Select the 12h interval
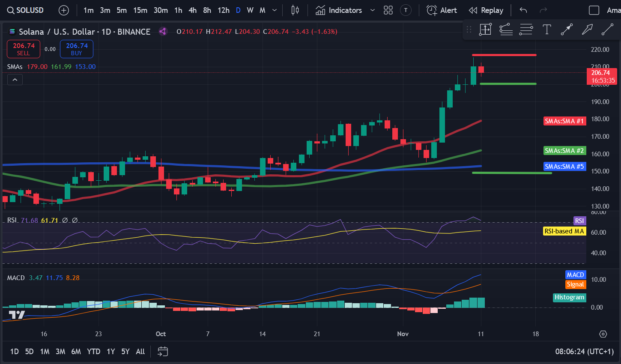Screen dimensions: 621x364 [223, 10]
